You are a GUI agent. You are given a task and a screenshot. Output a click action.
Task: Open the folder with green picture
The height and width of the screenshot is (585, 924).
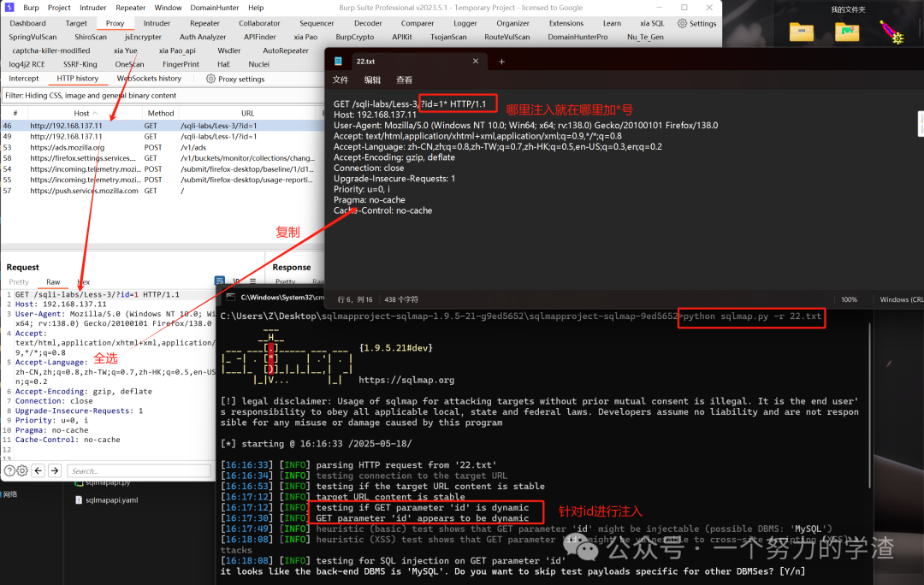[847, 32]
